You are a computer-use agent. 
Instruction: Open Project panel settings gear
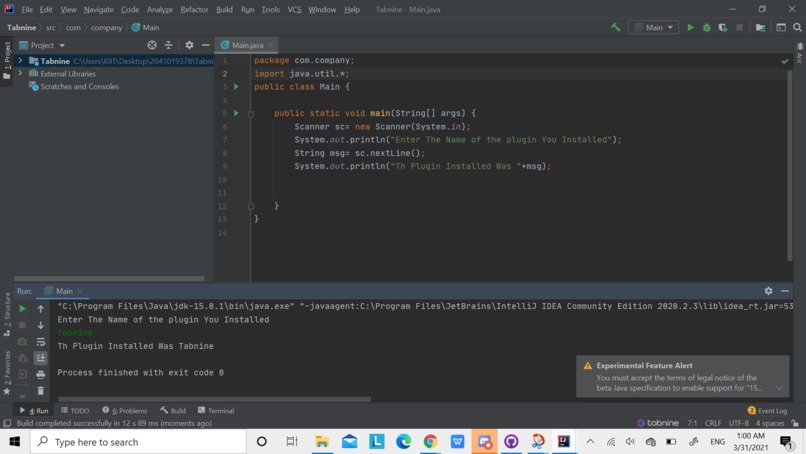click(x=189, y=45)
